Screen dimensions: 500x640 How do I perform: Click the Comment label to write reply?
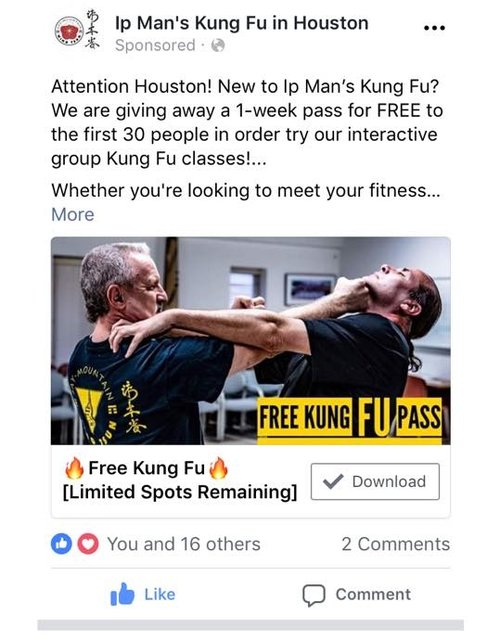point(373,595)
